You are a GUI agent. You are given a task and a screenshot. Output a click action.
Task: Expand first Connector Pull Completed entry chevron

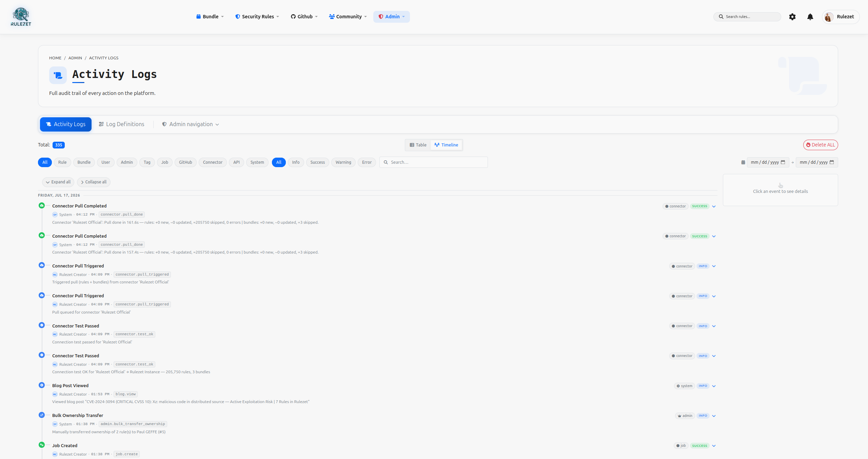coord(714,206)
